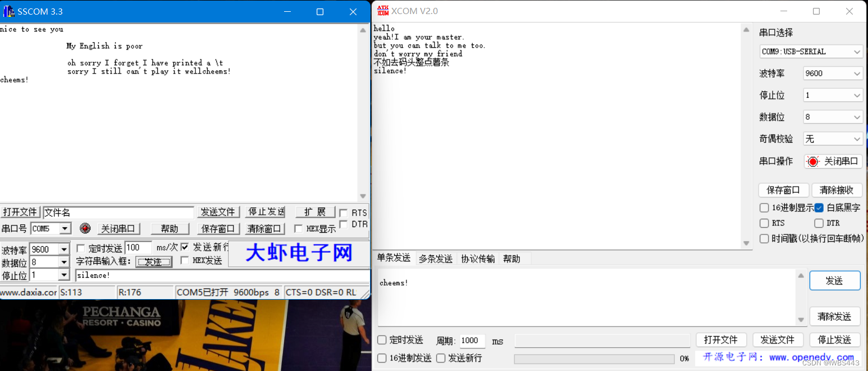Screen dimensions: 868x371
Task: Toggle the RTS checkbox in XCOM
Action: [764, 223]
